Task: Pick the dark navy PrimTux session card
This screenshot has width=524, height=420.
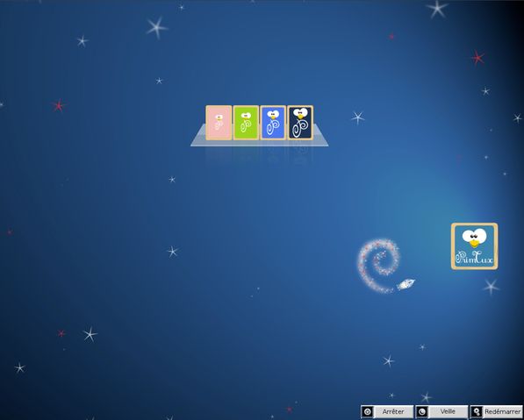Action: tap(300, 123)
